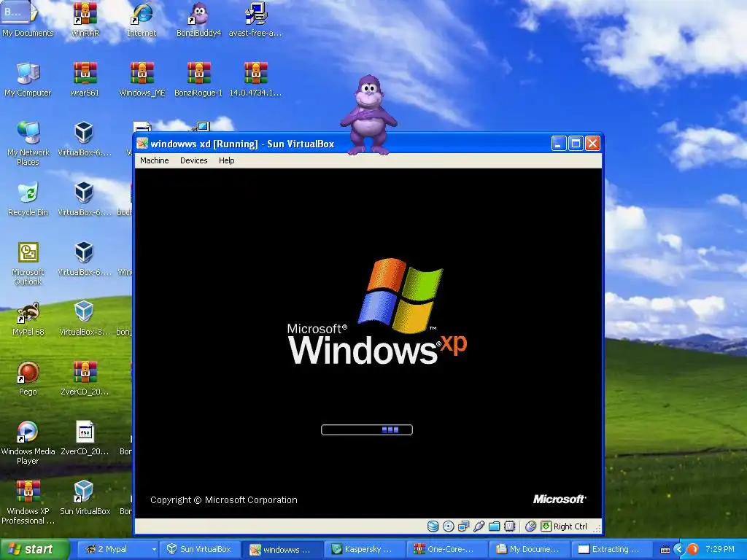Select the wrar561 archive icon

85,79
